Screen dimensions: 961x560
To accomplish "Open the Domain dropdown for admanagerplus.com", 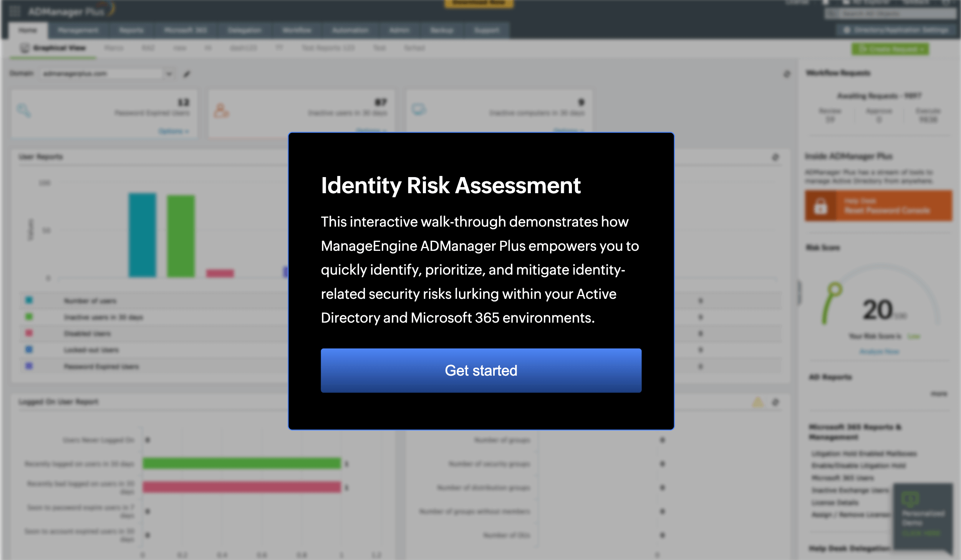I will point(169,73).
